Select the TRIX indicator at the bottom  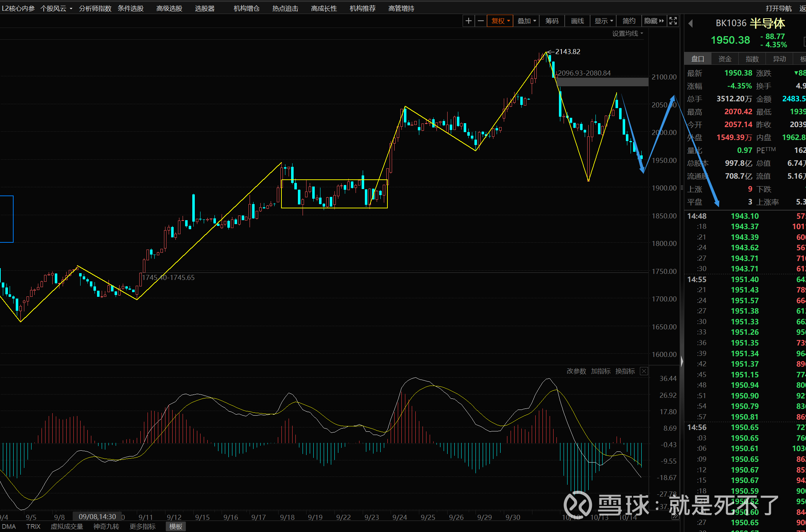(33, 527)
